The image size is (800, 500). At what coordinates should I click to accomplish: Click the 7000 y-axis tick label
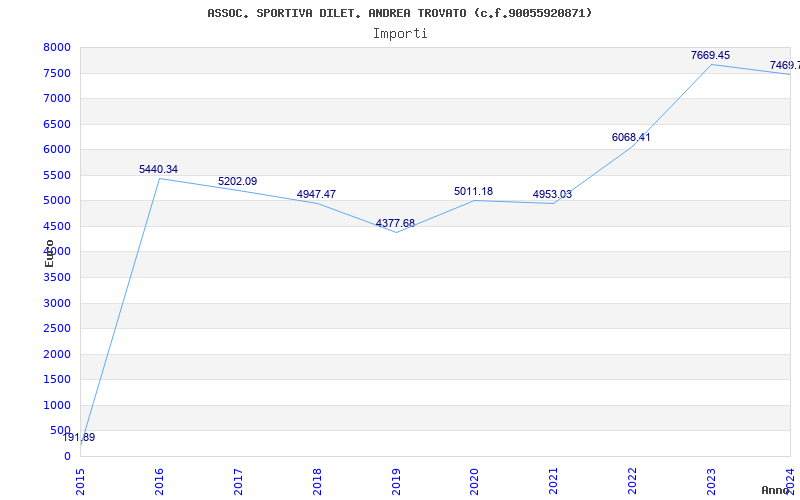(57, 98)
